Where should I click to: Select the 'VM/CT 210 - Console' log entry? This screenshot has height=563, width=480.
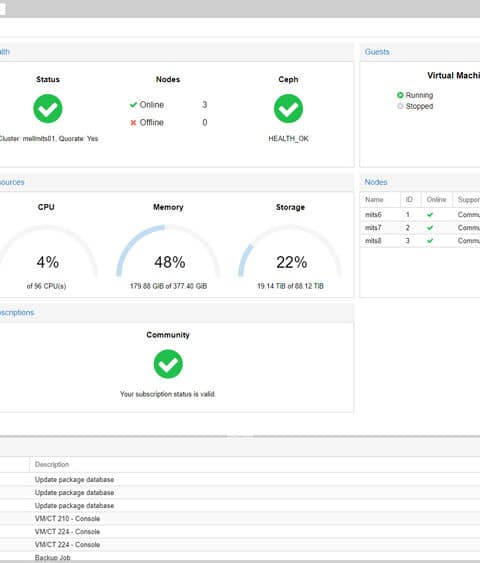[x=240, y=518]
